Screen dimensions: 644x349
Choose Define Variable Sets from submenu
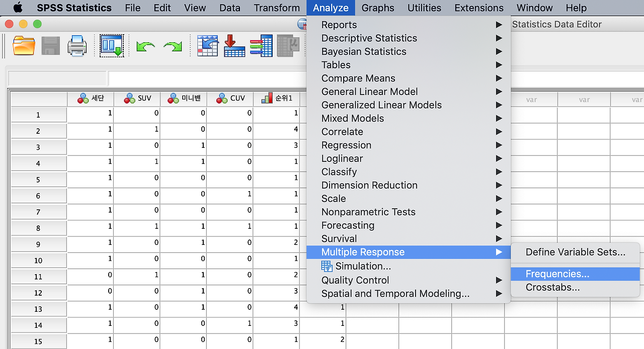coord(575,252)
